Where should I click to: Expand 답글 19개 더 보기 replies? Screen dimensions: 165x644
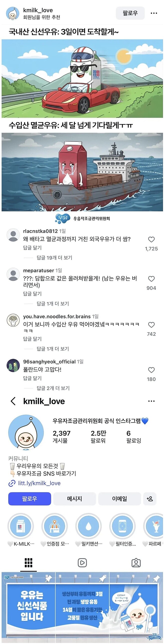54,258
